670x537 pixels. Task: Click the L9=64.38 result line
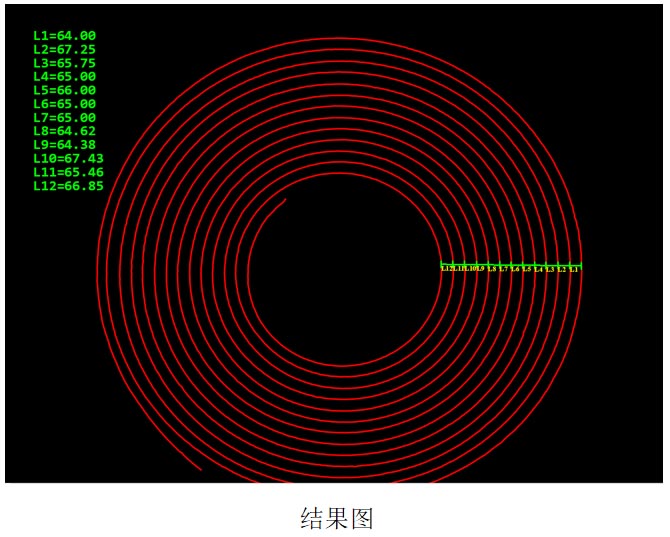64,145
